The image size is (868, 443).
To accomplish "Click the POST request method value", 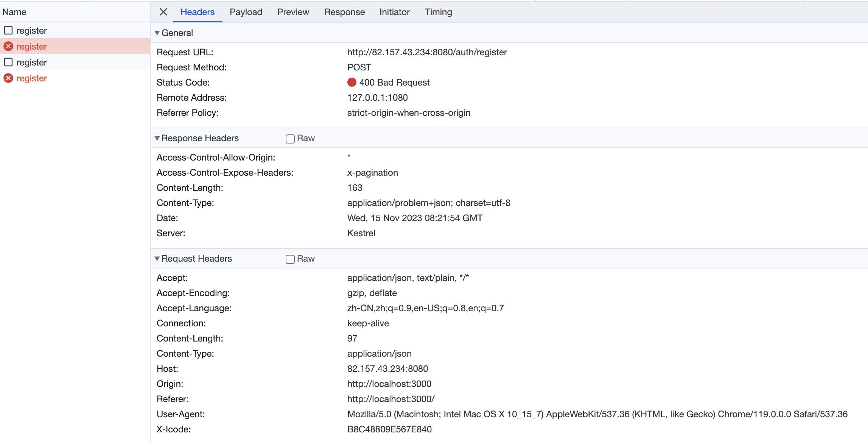I will (359, 67).
